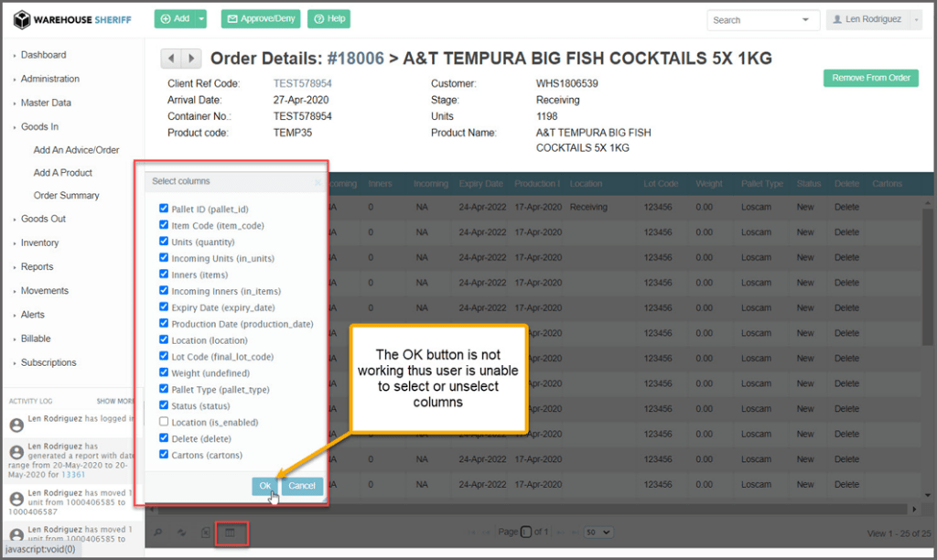The image size is (937, 560).
Task: Click the Remove From Order button
Action: click(870, 79)
